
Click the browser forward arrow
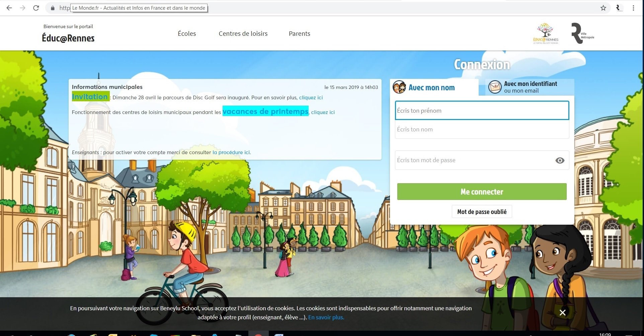[23, 8]
